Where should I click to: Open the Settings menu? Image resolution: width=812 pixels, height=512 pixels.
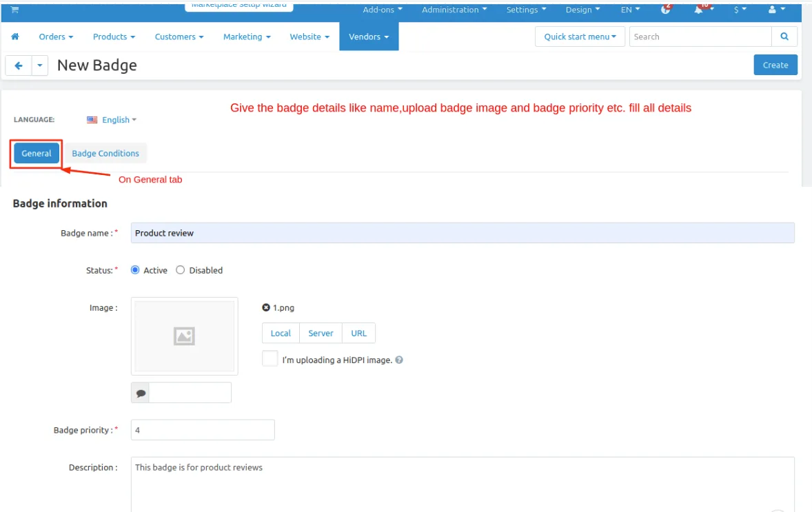[526, 10]
